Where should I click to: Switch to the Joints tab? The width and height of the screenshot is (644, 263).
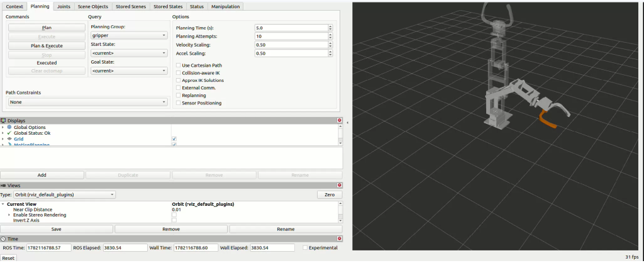click(64, 6)
